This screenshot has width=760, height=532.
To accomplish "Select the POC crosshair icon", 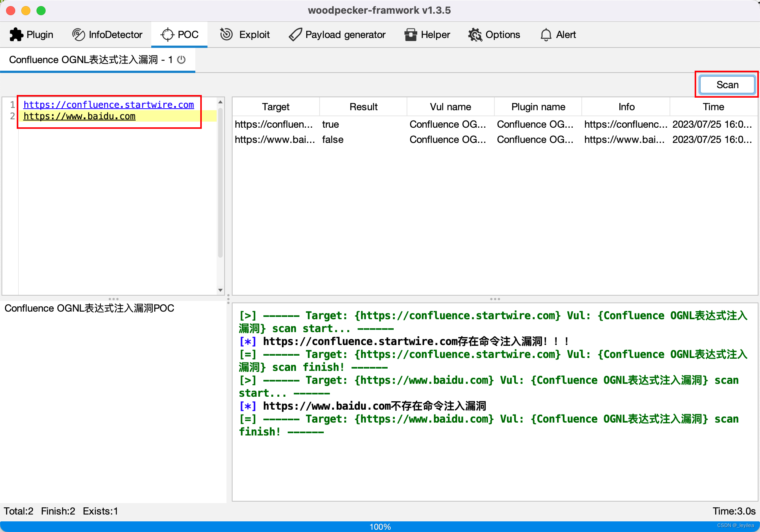I will click(x=167, y=34).
